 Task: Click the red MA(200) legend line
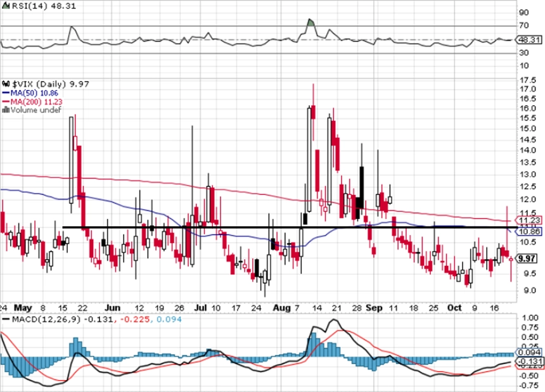(6, 101)
